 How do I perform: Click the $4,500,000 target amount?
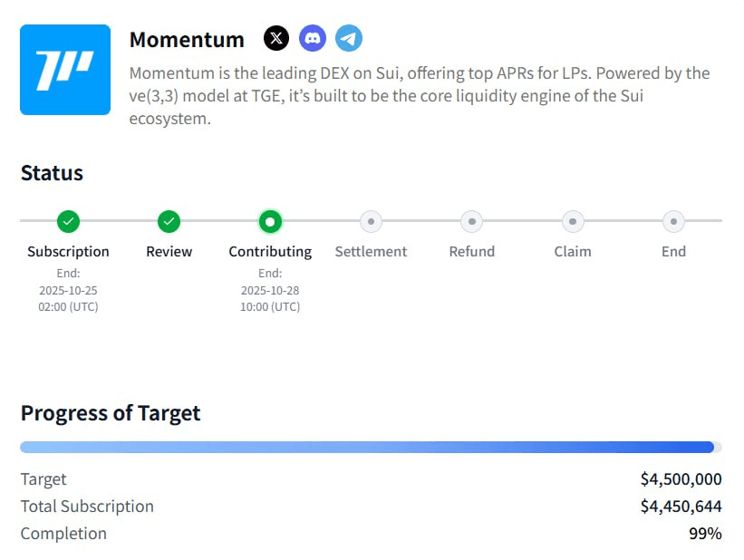(681, 479)
